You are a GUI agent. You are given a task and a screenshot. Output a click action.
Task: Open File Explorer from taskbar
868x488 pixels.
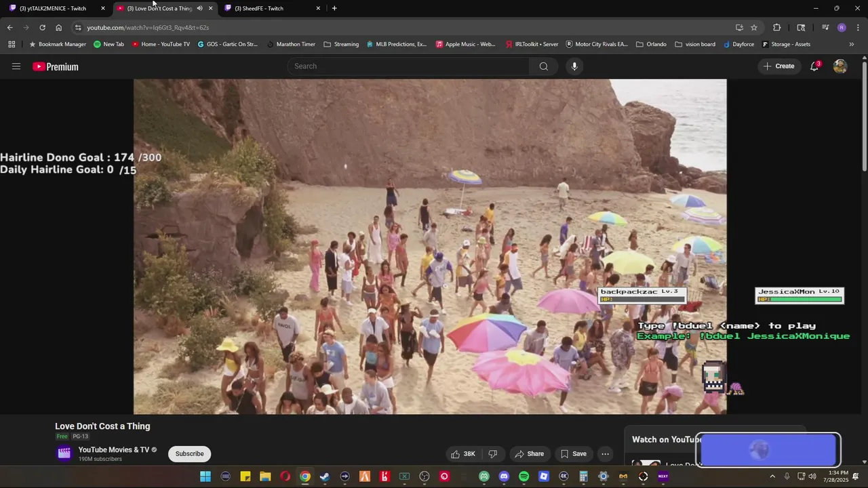point(265,476)
